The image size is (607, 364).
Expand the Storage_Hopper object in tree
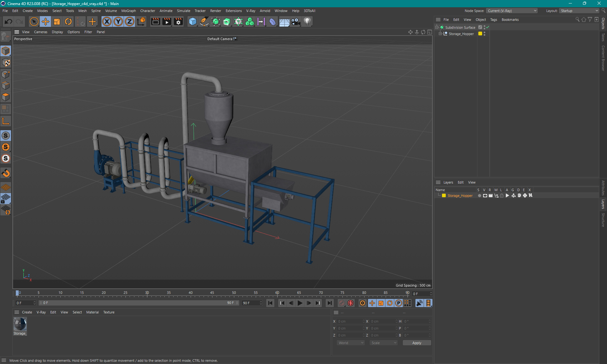tap(440, 34)
